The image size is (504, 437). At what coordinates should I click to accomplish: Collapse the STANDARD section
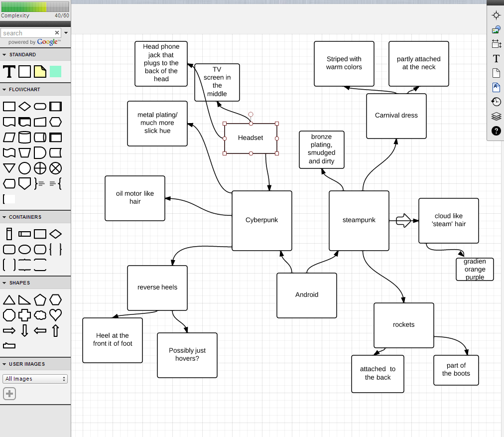pyautogui.click(x=5, y=54)
